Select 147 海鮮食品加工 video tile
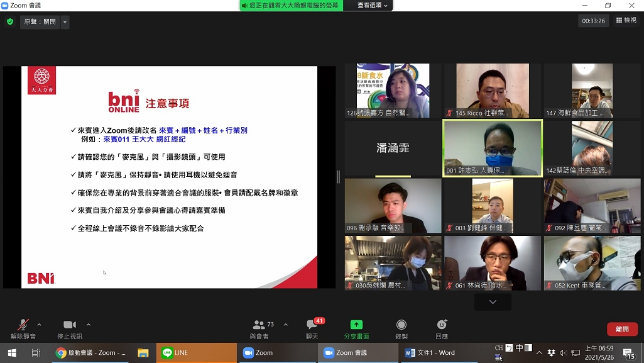 click(592, 91)
